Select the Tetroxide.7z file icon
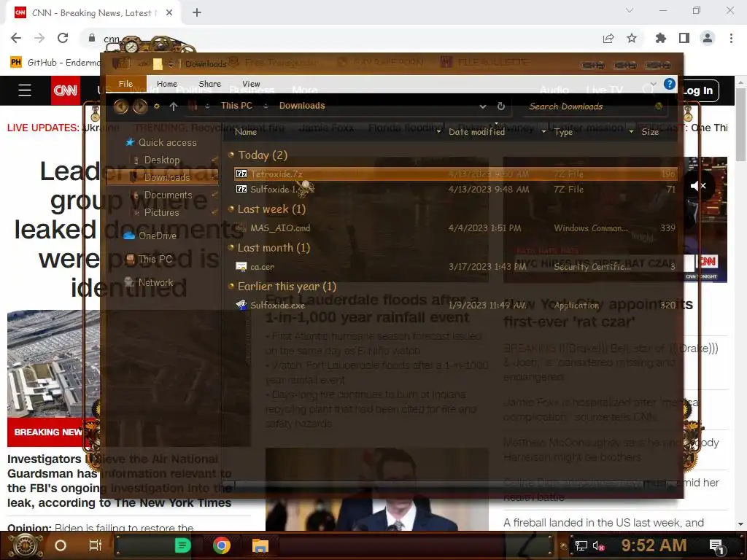The image size is (747, 560). point(241,174)
